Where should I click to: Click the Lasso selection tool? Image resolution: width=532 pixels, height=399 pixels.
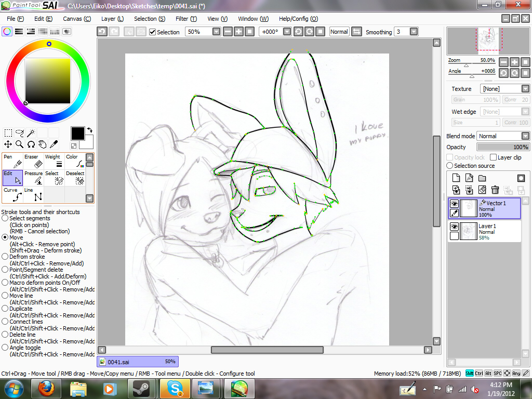[x=20, y=132]
